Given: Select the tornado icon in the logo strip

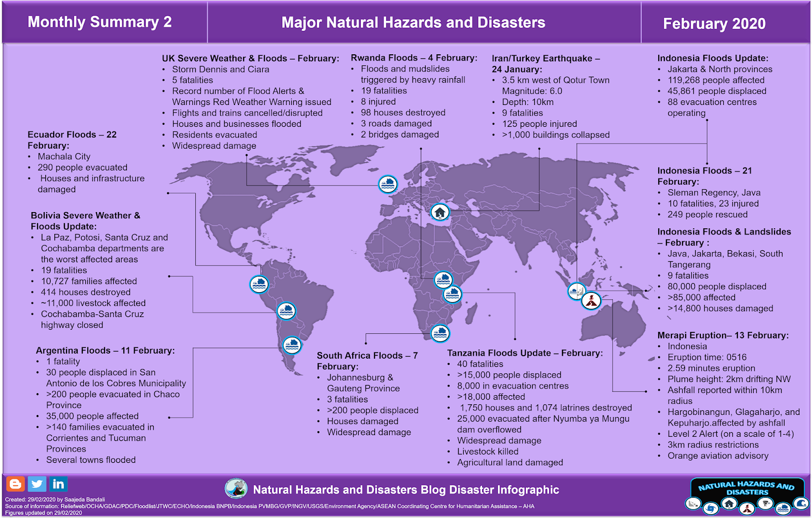Looking at the screenshot, I should point(766,503).
